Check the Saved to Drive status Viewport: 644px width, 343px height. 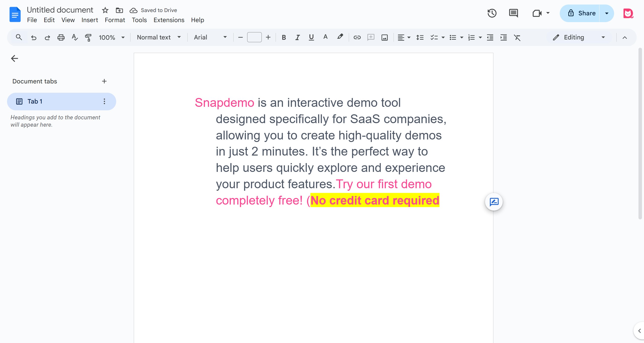(x=153, y=10)
